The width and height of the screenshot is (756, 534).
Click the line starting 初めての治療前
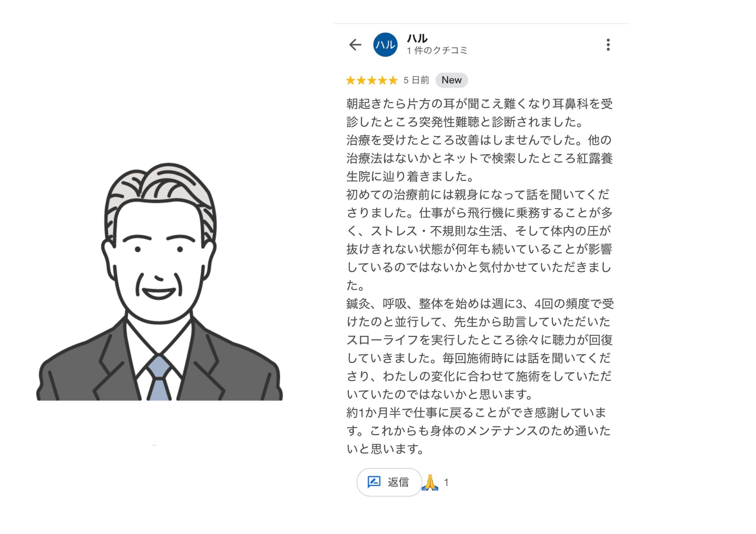click(x=478, y=195)
